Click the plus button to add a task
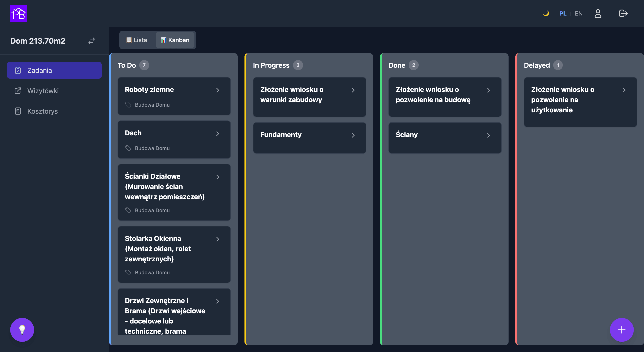644x352 pixels. point(622,330)
